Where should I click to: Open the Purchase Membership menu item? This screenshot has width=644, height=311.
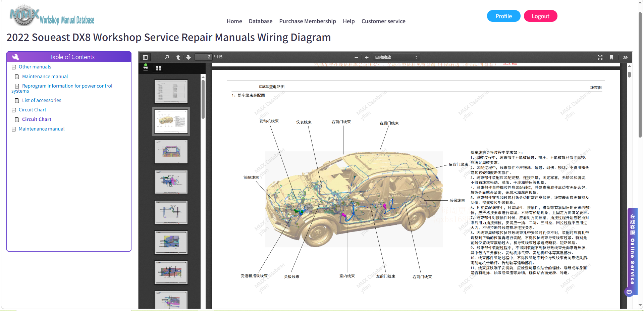(308, 21)
